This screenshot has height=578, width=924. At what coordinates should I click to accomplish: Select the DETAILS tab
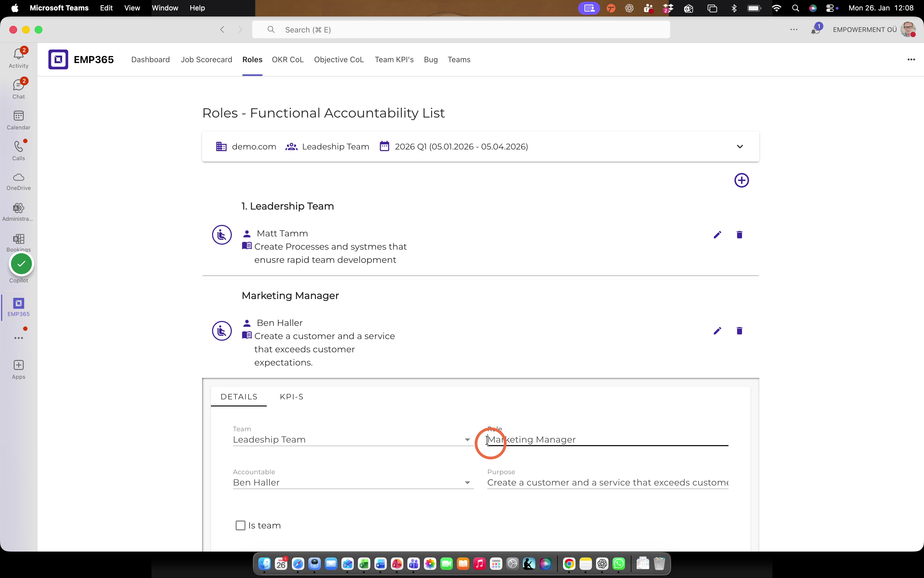click(x=239, y=397)
